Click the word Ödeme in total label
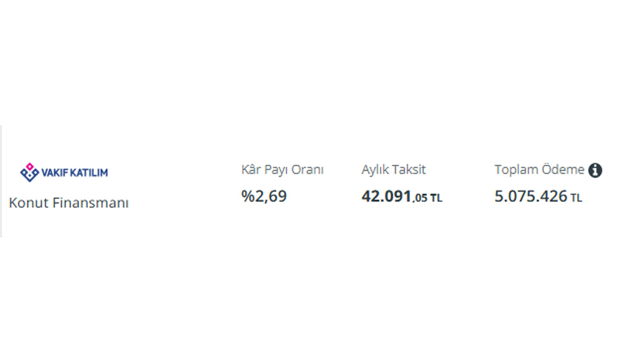Screen dimensions: 644x362 (563, 170)
